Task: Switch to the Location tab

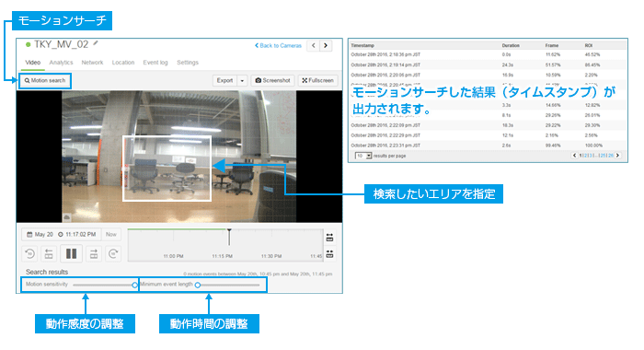Action: click(123, 63)
